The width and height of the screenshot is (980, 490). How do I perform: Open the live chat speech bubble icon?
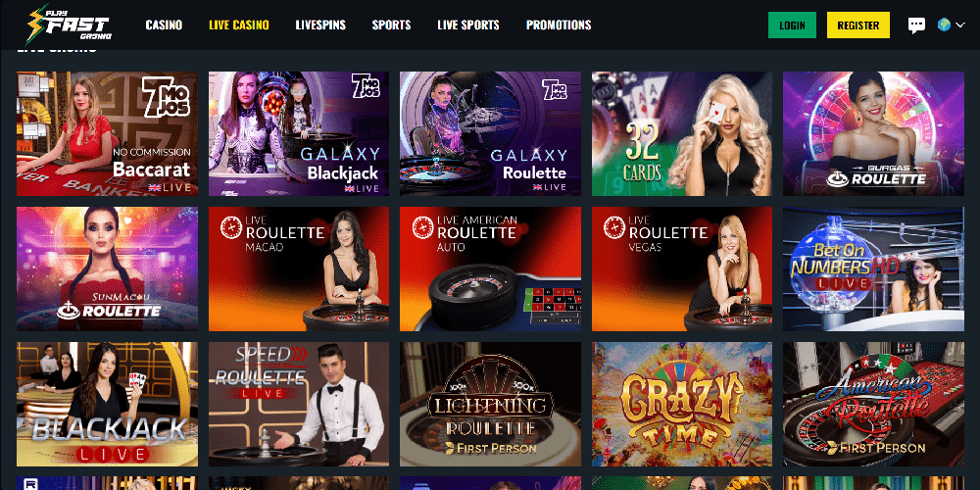tap(916, 25)
